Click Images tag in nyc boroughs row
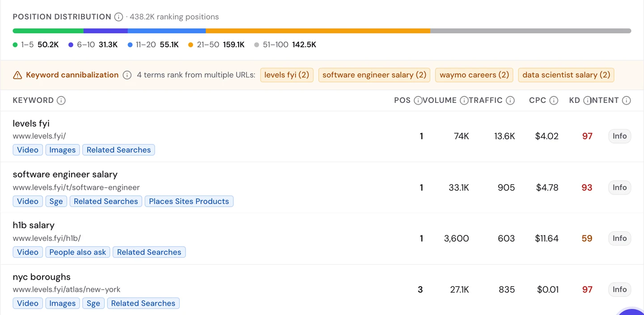Screen dimensions: 644x315 pos(63,303)
